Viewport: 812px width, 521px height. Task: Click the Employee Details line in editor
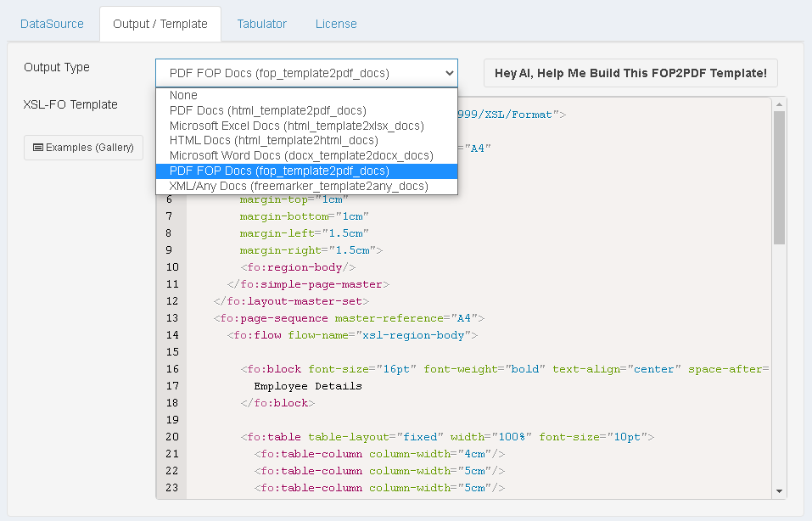coord(308,386)
